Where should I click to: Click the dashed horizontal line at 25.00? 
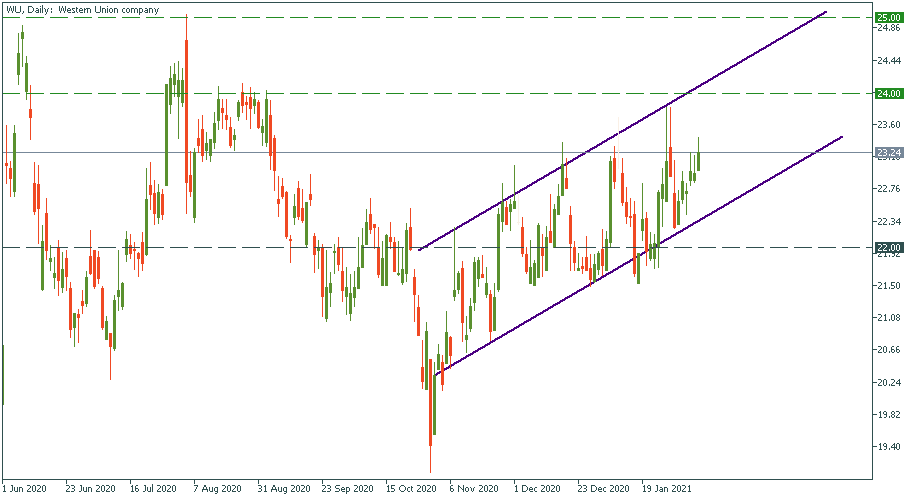(400, 17)
